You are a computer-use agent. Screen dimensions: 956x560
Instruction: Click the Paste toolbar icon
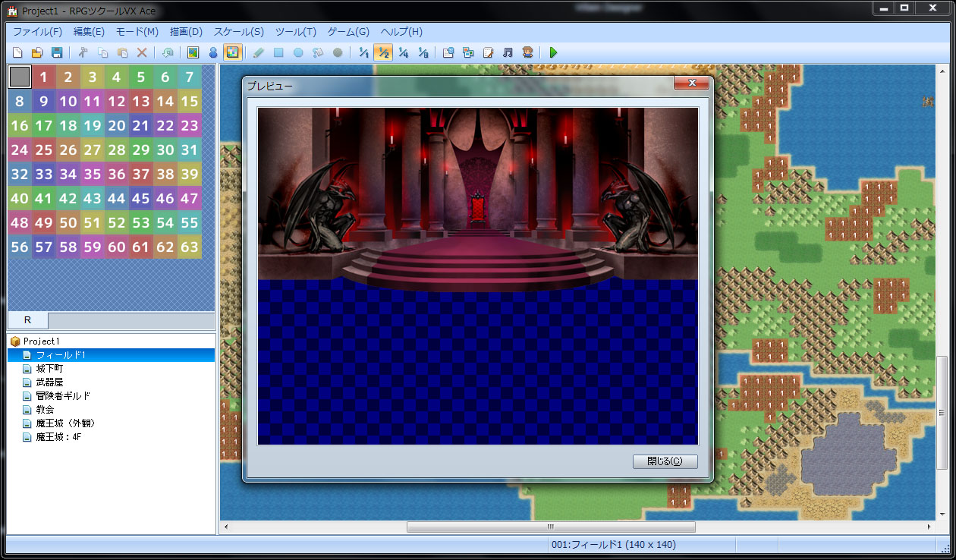click(122, 53)
